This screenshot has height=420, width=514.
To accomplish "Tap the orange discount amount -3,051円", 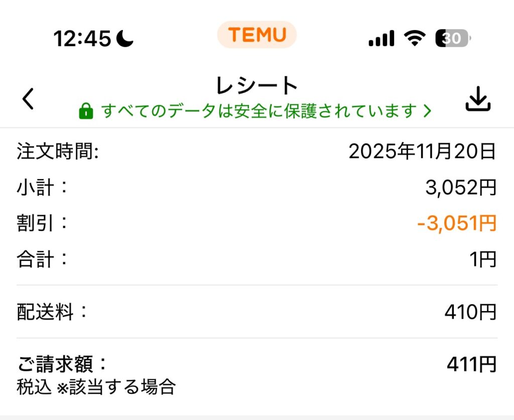I will (x=456, y=223).
